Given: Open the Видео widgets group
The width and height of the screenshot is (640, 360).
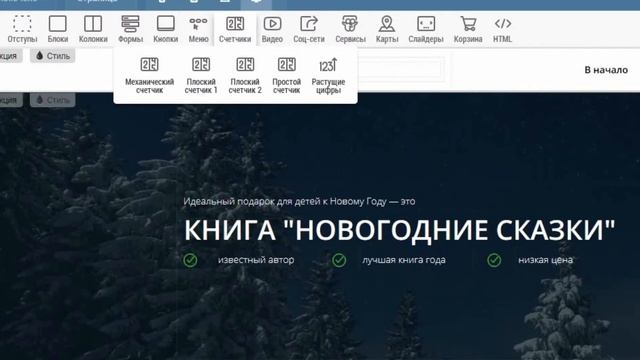Looking at the screenshot, I should coord(272,29).
